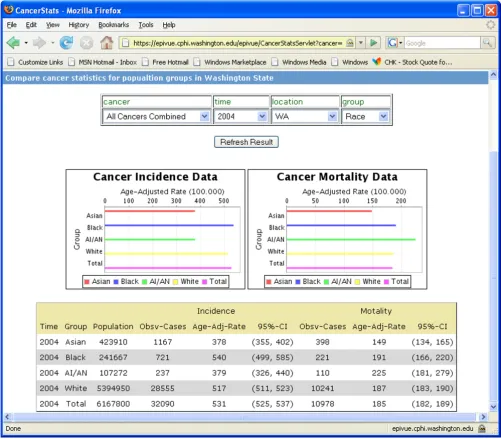Open the MSN Hotmail - Inbox bookmark

coord(102,62)
